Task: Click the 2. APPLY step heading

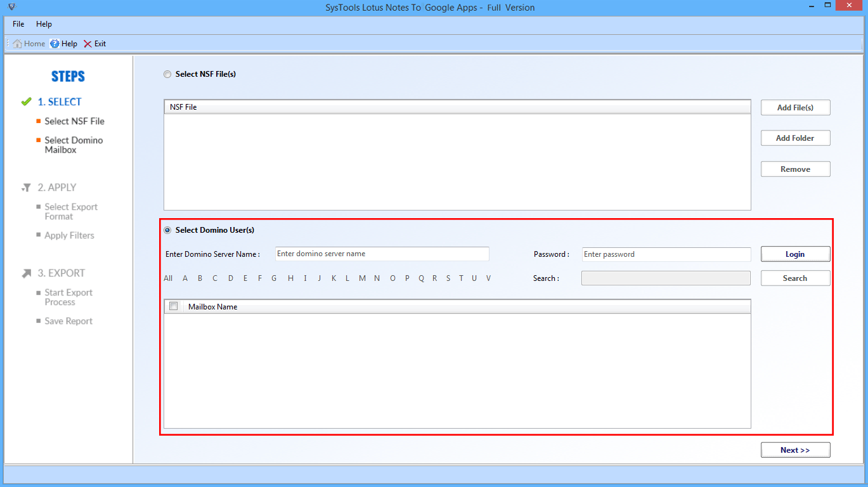Action: pyautogui.click(x=57, y=188)
